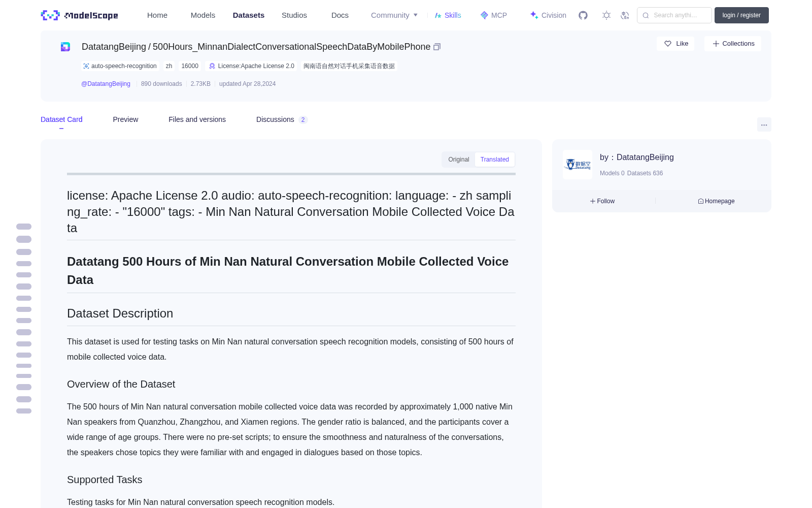Open the @DatatangBeijing author link
This screenshot has width=812, height=508.
pos(106,84)
